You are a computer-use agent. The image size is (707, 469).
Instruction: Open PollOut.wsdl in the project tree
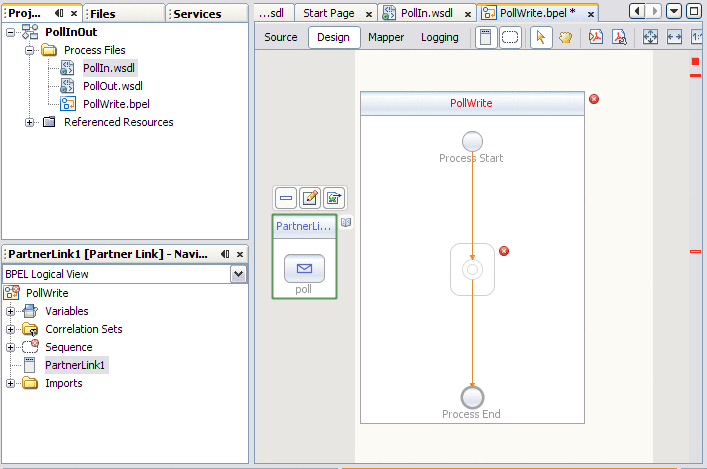click(x=113, y=86)
